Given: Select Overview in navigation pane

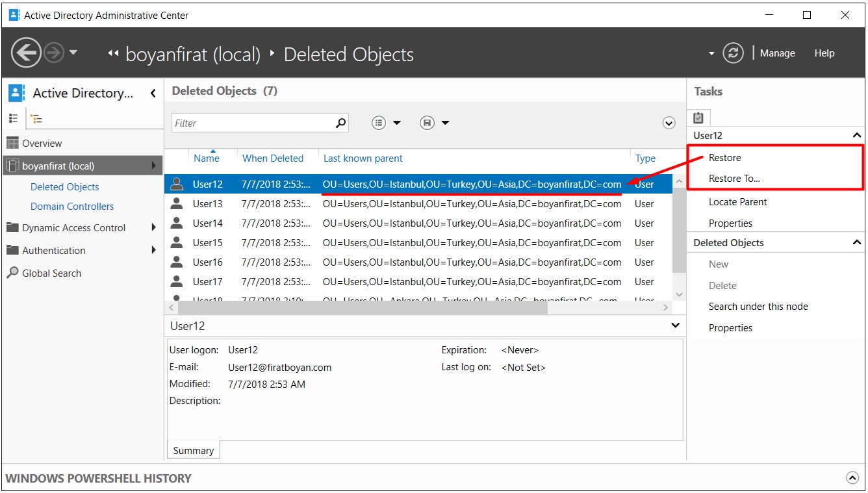Looking at the screenshot, I should 42,143.
